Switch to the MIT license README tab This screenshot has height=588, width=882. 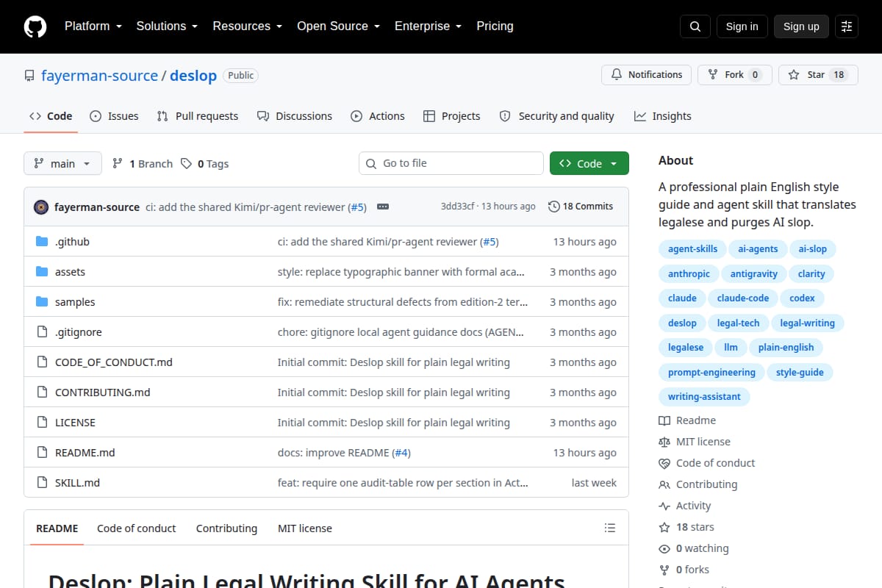(x=305, y=528)
